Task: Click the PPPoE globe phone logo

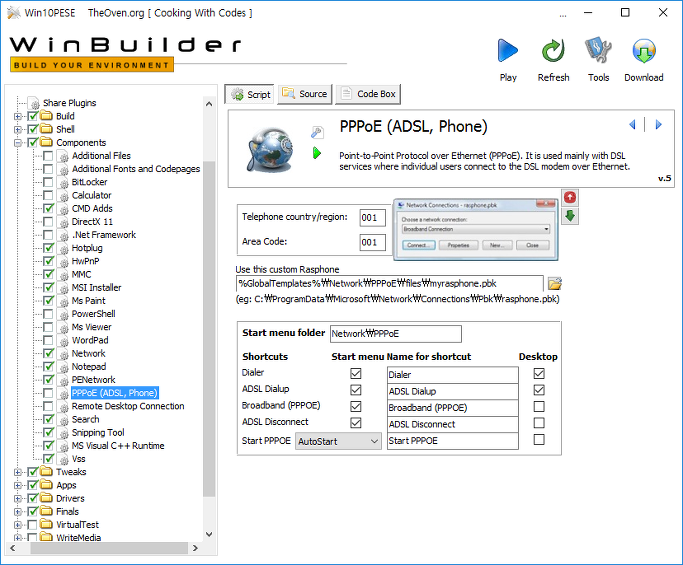Action: click(x=270, y=149)
